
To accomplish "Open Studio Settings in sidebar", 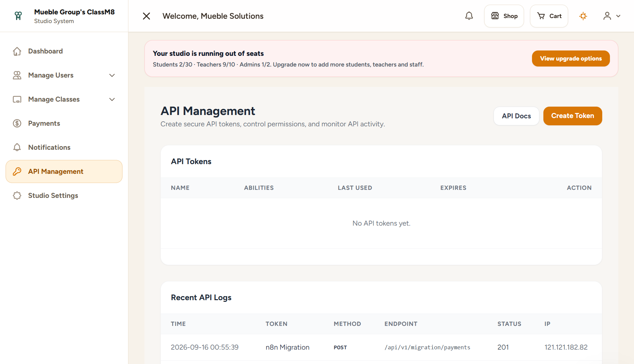I will pyautogui.click(x=64, y=196).
